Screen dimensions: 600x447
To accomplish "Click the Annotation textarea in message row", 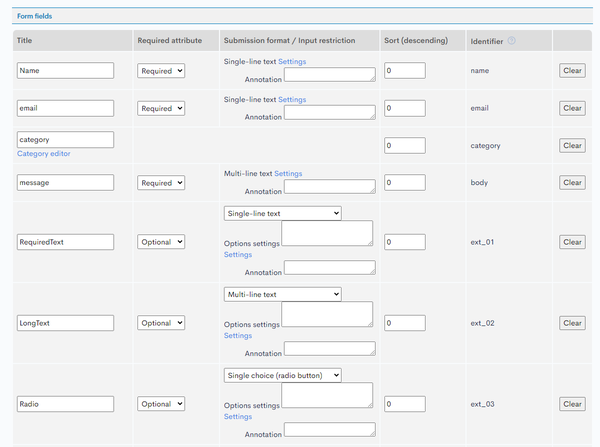I will pyautogui.click(x=330, y=186).
